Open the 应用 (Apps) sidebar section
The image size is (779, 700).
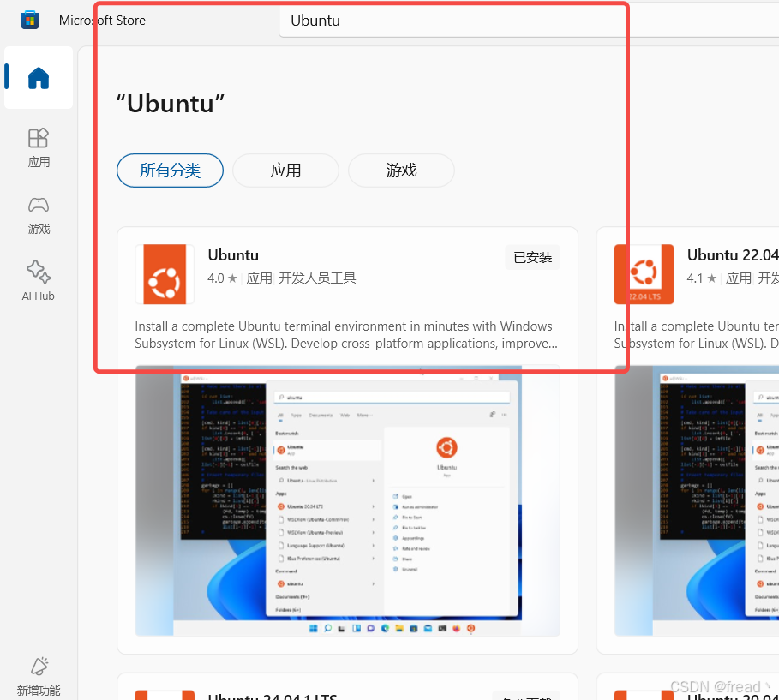[x=39, y=148]
